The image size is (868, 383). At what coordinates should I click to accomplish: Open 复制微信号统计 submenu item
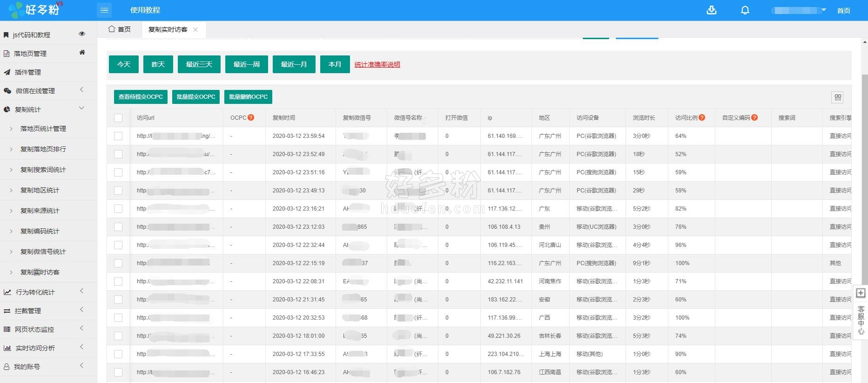point(43,252)
